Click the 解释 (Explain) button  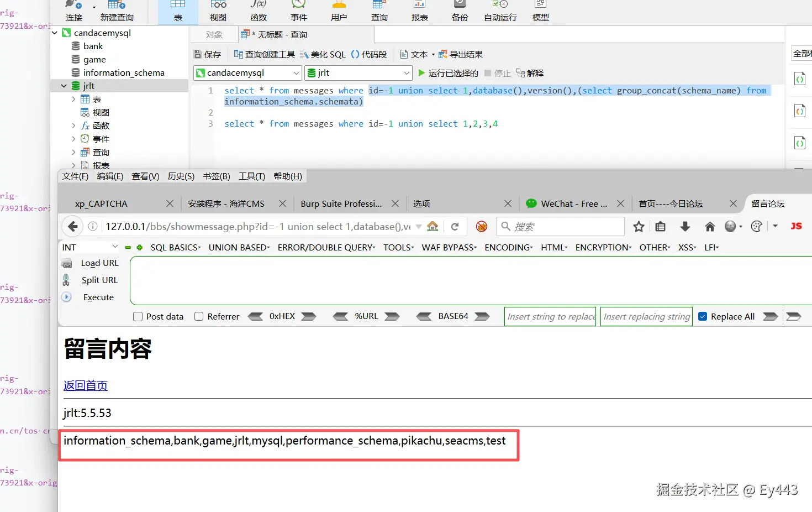[x=530, y=73]
